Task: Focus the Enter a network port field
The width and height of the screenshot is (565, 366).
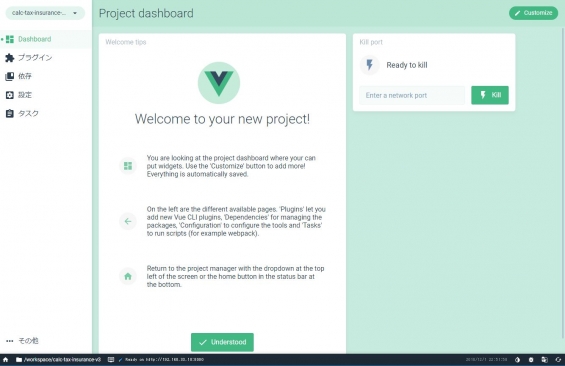Action: coord(412,95)
